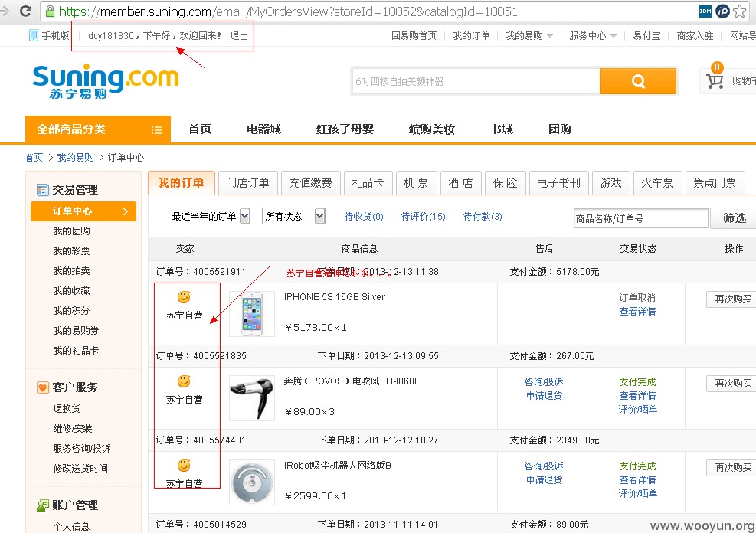Focus the main product search box
The height and width of the screenshot is (533, 756).
point(476,81)
